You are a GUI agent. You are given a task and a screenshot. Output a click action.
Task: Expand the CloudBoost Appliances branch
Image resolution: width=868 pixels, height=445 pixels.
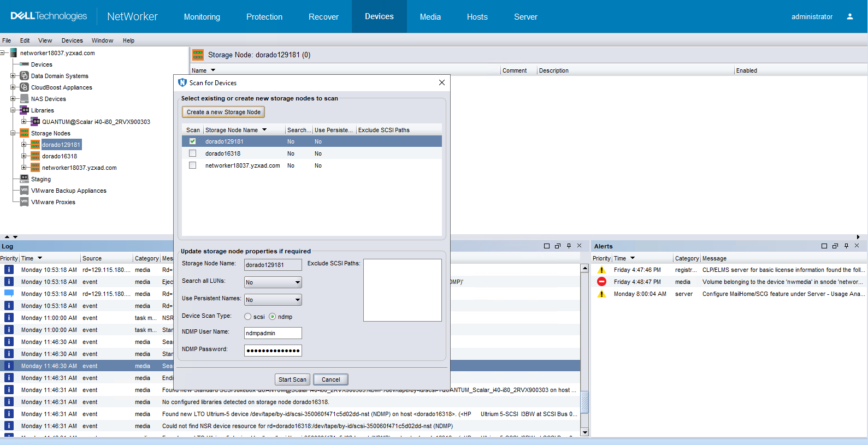tap(13, 87)
